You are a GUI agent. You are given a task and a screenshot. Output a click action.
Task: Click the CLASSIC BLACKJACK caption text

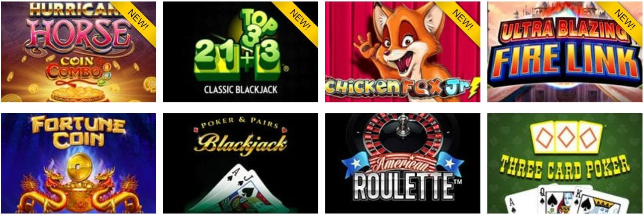click(x=240, y=90)
